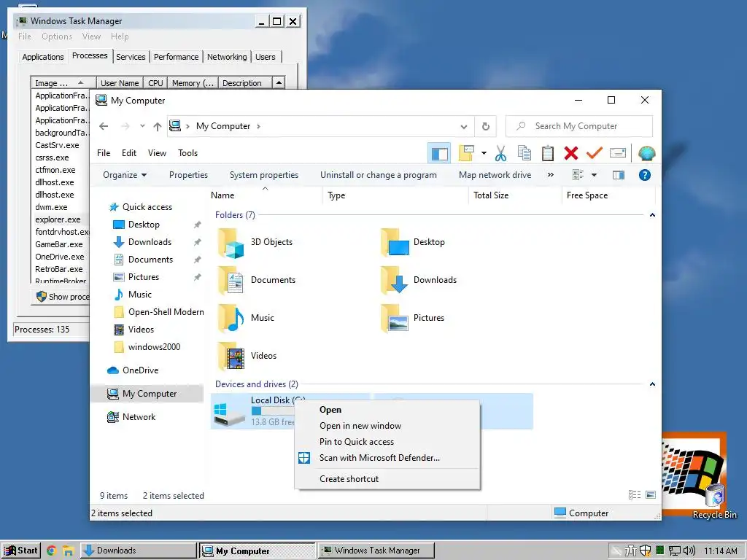Click the Chrome icon in quick launch
This screenshot has width=747, height=560.
pyautogui.click(x=52, y=551)
